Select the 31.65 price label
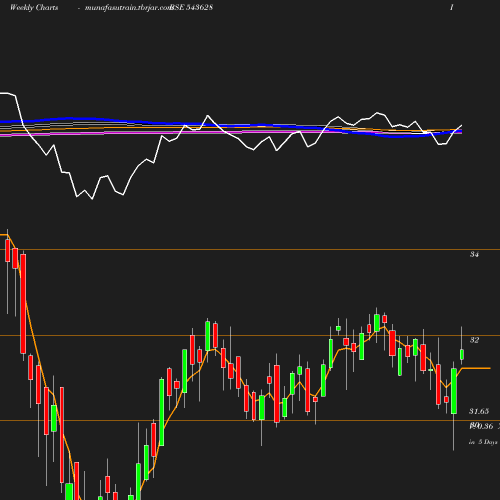500x500 pixels. [479, 411]
